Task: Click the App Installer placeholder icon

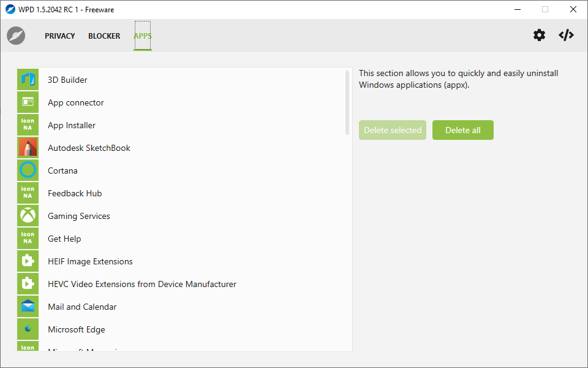Action: click(28, 125)
